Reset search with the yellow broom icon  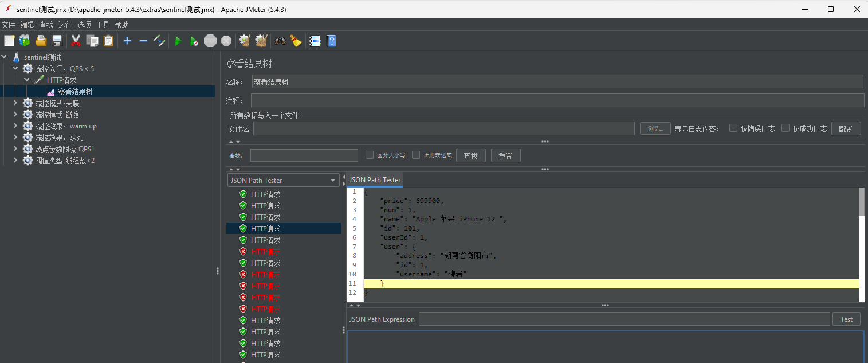point(296,41)
